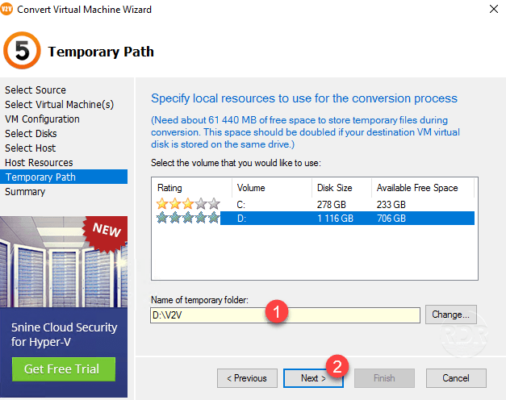Click the Previous button
This screenshot has width=506, height=400.
[247, 378]
